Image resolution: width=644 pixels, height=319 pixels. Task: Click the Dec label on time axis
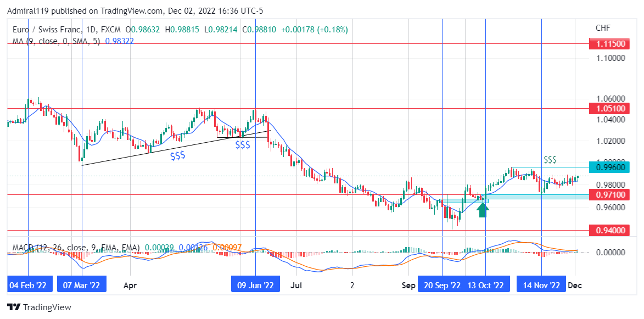[575, 285]
